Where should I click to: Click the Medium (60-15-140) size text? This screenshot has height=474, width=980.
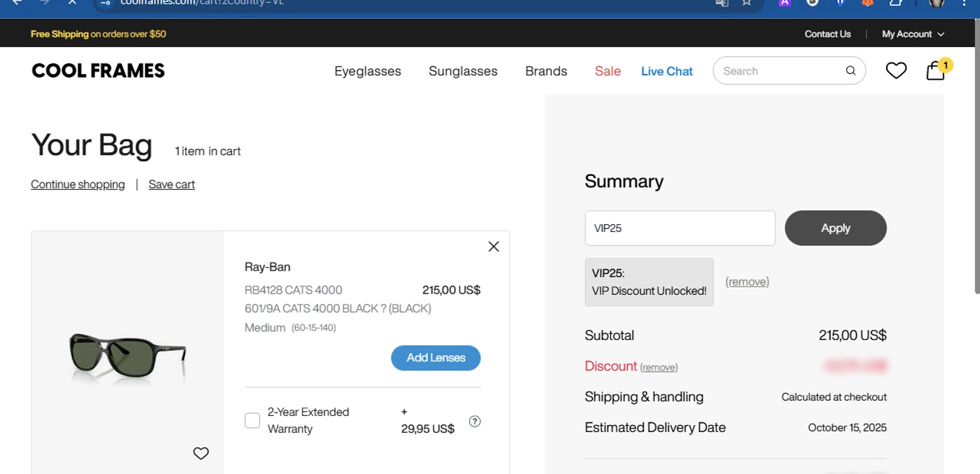[x=290, y=328]
